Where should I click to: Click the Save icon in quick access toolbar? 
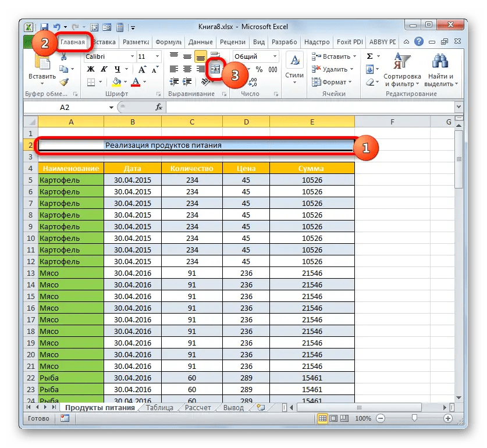point(44,27)
